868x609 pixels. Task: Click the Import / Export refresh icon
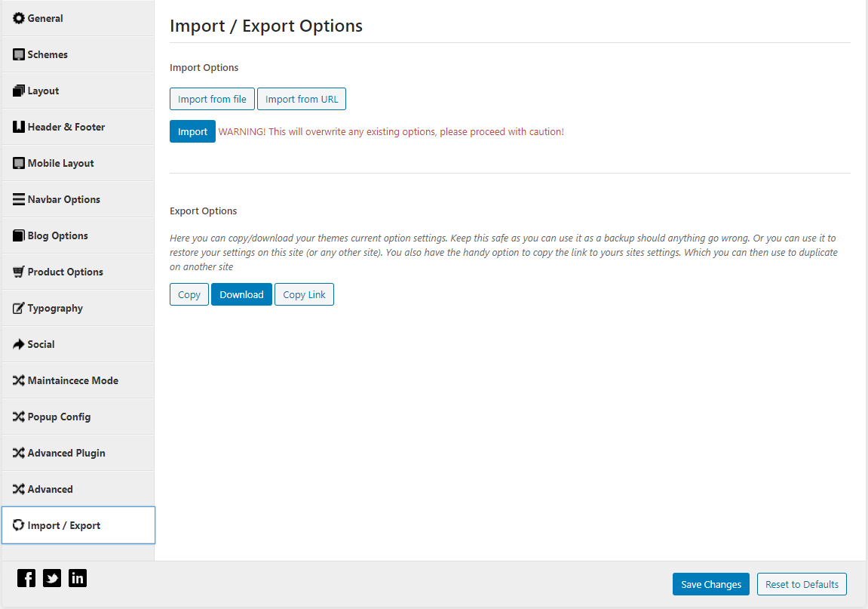pos(19,524)
